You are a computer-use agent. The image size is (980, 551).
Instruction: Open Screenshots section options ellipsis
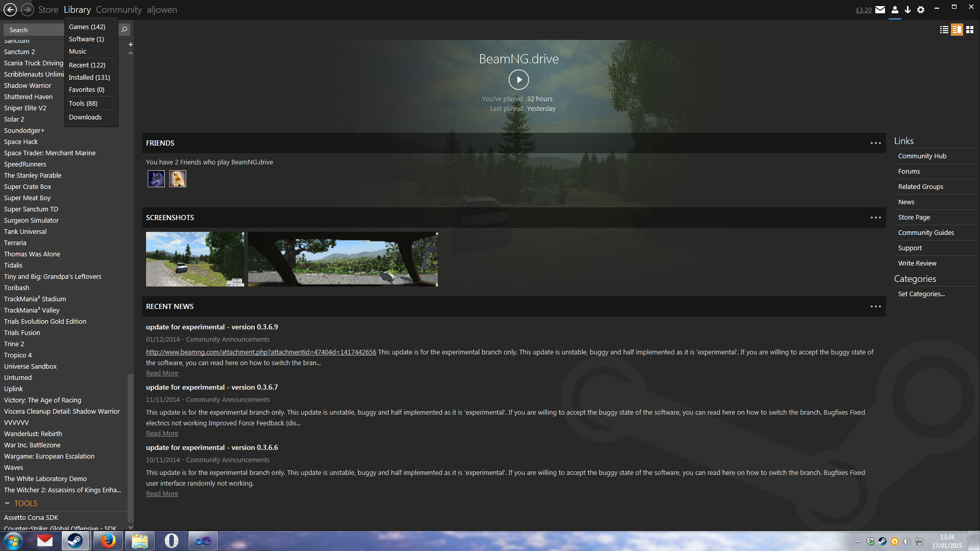pos(875,218)
